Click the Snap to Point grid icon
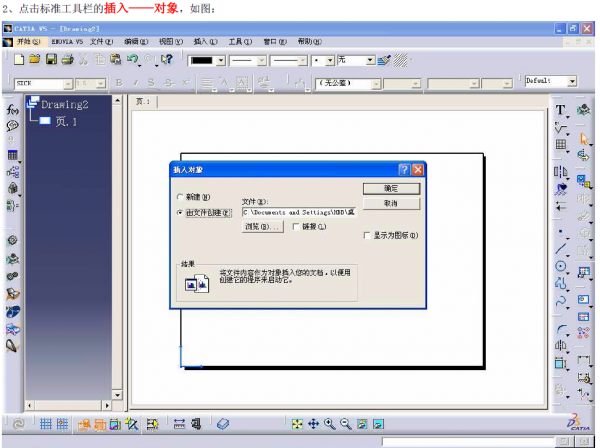Screen dimensions: 600x448 coord(62,424)
